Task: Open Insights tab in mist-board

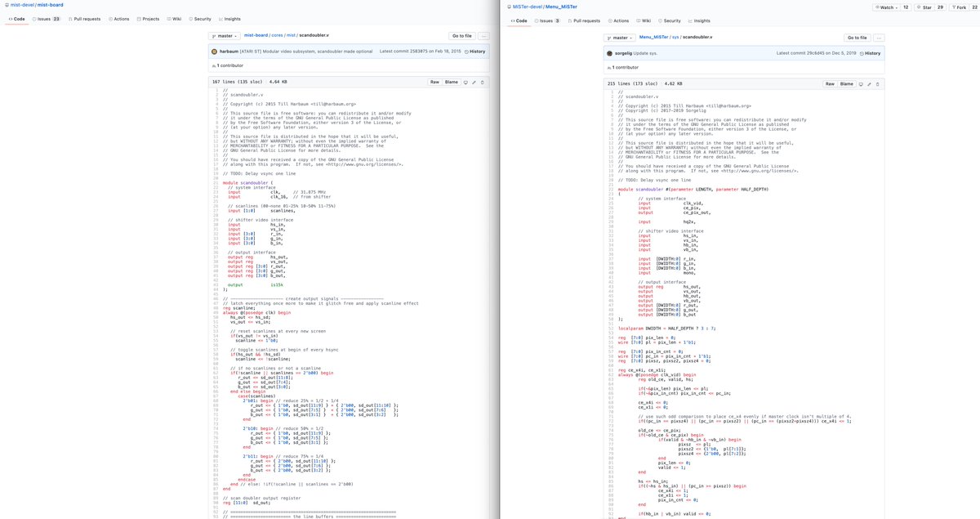Action: pos(229,18)
